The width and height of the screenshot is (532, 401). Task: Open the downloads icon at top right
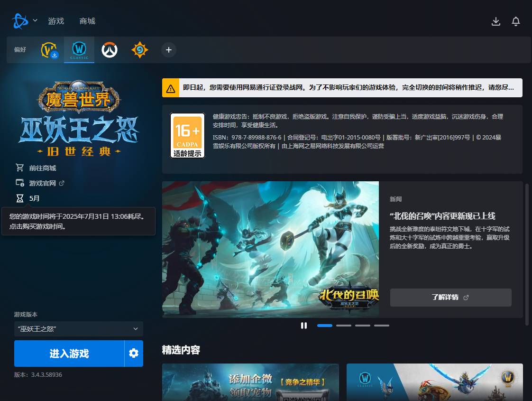click(495, 21)
